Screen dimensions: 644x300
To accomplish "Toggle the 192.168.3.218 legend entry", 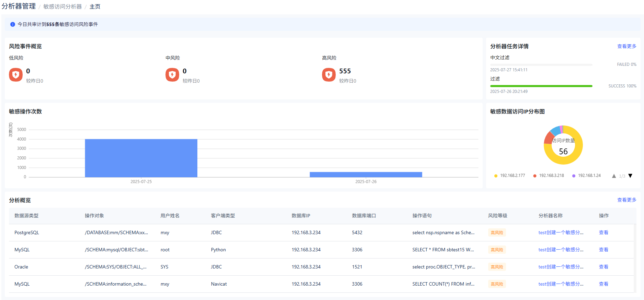I will 549,176.
